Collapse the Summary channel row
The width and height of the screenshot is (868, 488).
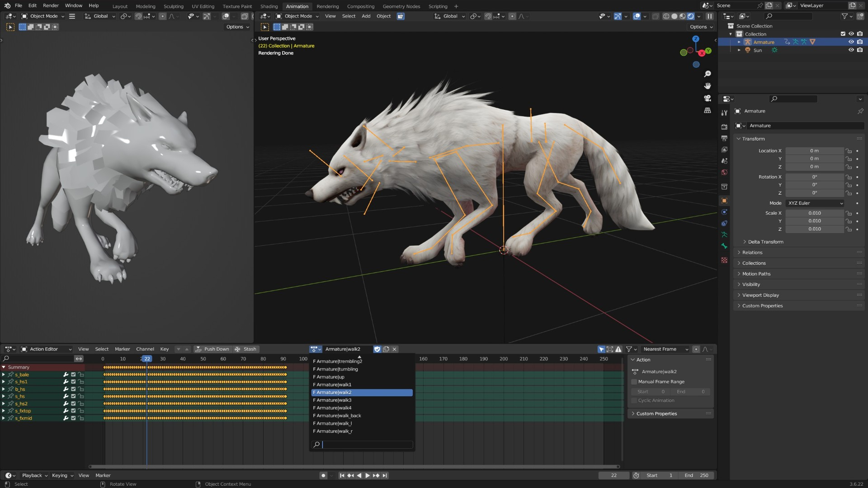[x=4, y=367]
